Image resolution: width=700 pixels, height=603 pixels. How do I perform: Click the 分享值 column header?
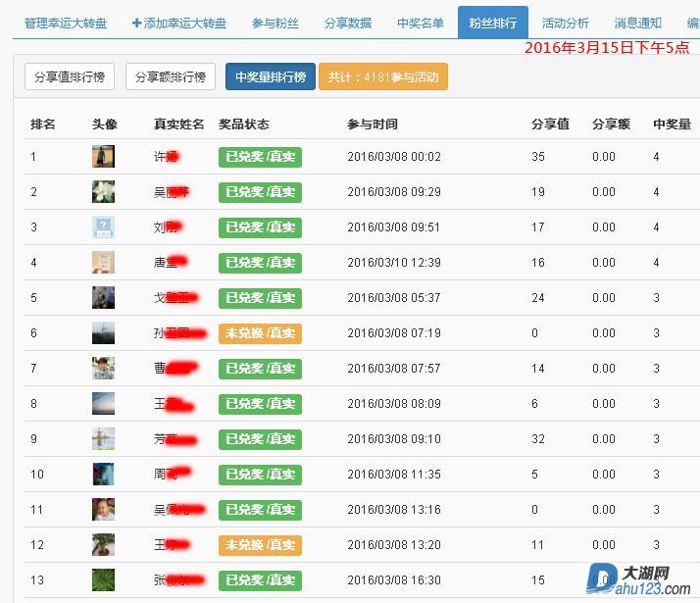pos(550,125)
